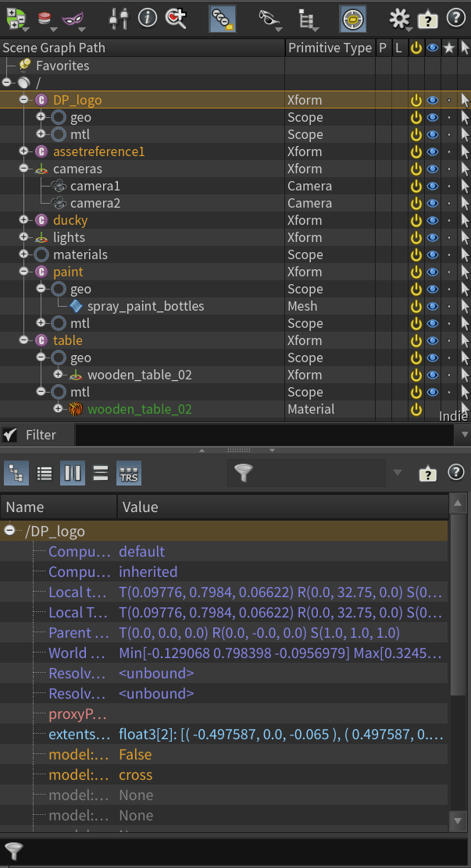Click the gear settings icon in toolbar
The width and height of the screenshot is (471, 868).
click(x=399, y=18)
